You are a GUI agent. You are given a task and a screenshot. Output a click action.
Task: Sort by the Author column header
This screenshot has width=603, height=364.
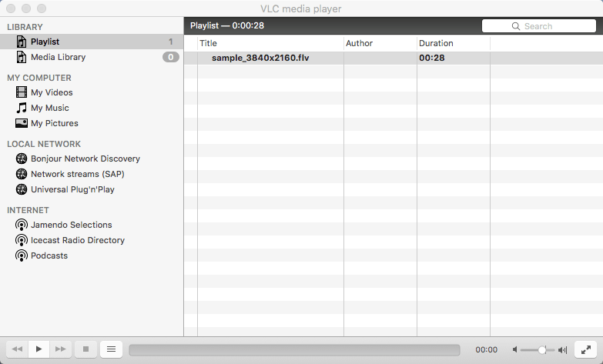click(x=380, y=43)
